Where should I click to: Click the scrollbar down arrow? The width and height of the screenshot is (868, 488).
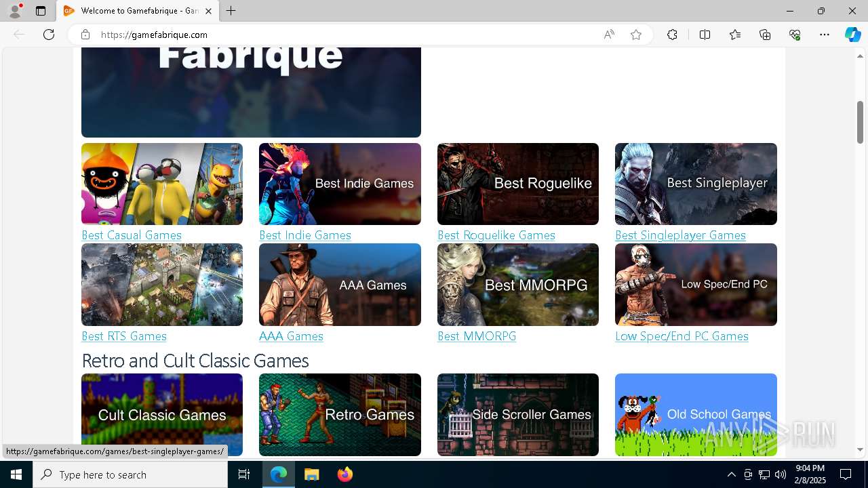tap(861, 449)
